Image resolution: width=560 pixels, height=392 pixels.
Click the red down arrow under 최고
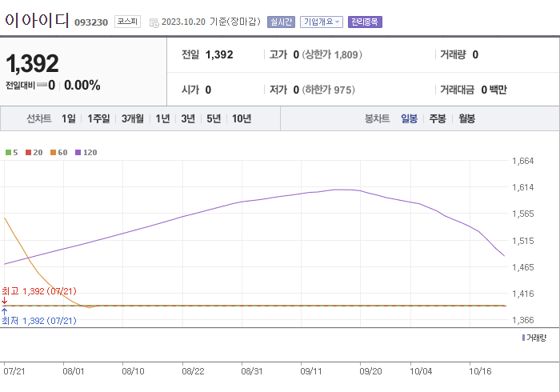[4, 300]
